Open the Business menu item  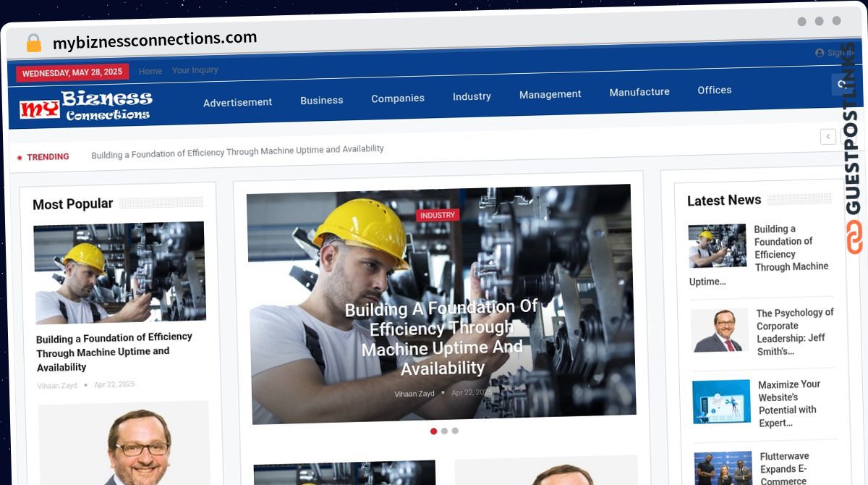322,101
